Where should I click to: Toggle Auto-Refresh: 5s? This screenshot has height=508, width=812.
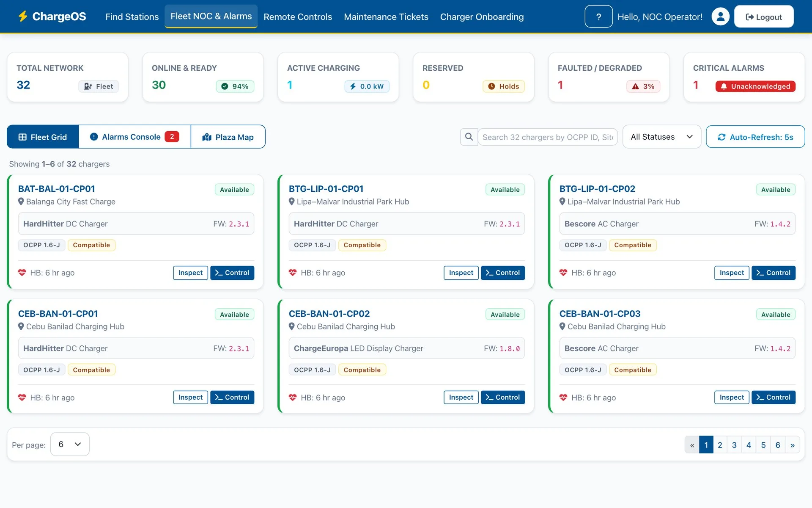[x=755, y=137]
